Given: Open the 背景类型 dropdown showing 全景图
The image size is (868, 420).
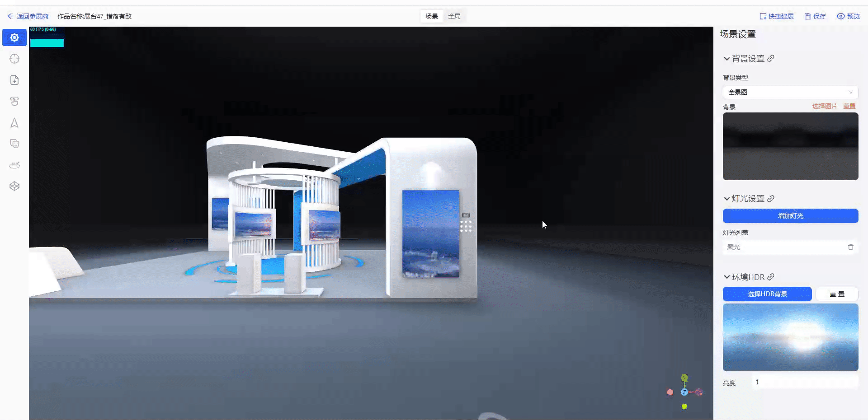Looking at the screenshot, I should click(x=790, y=92).
